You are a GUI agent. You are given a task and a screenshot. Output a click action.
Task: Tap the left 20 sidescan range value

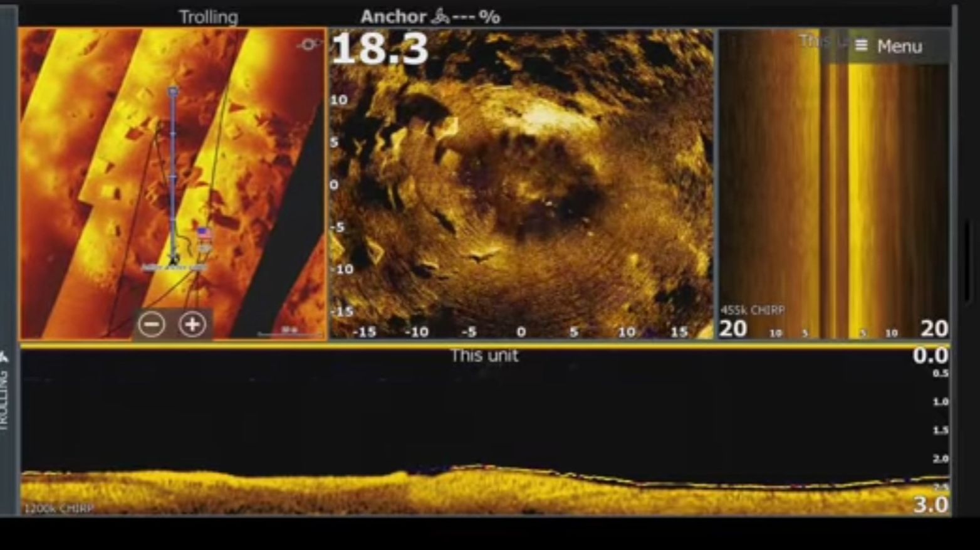[x=732, y=329]
